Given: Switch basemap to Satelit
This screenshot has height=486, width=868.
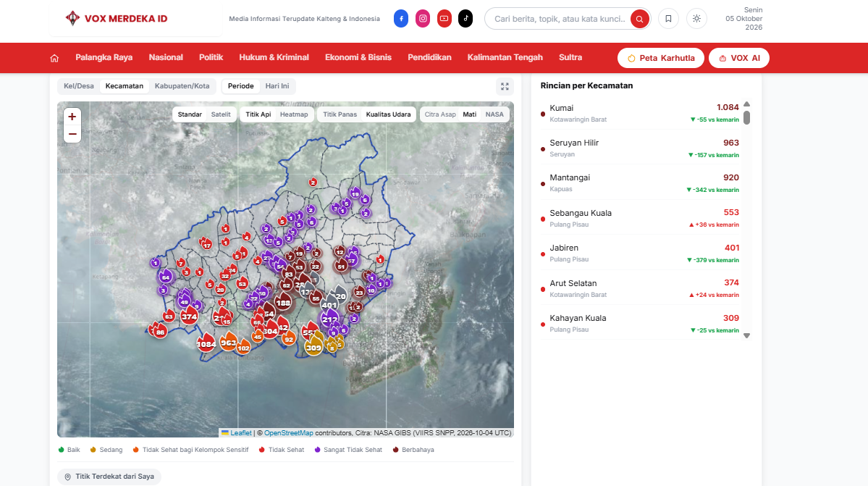Looking at the screenshot, I should coord(221,114).
